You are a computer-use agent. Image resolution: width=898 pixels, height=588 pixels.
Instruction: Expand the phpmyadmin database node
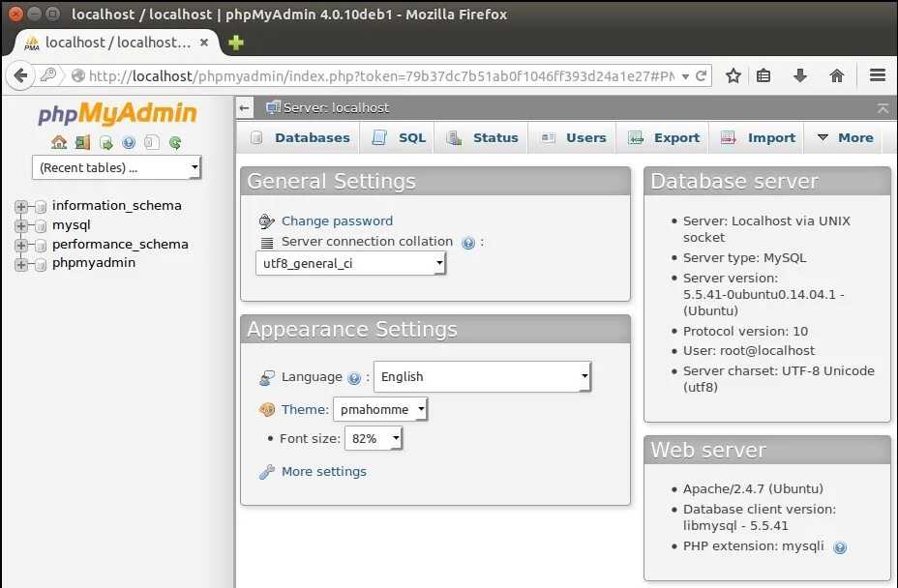(x=21, y=264)
